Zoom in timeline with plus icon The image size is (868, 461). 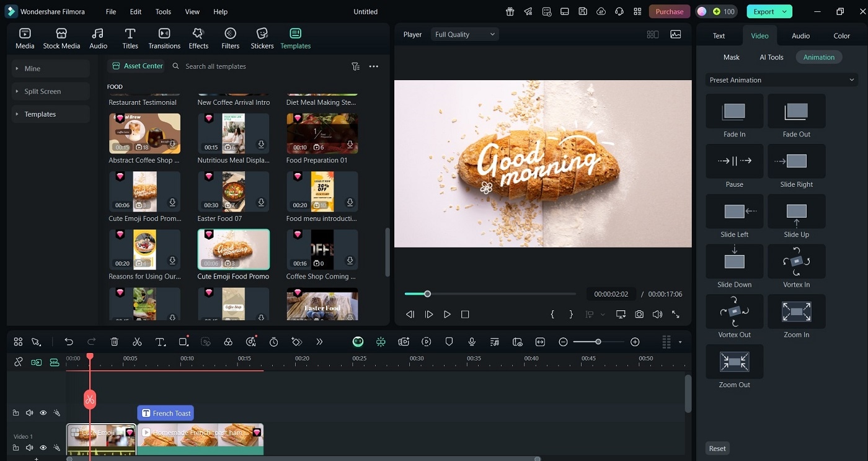(635, 342)
